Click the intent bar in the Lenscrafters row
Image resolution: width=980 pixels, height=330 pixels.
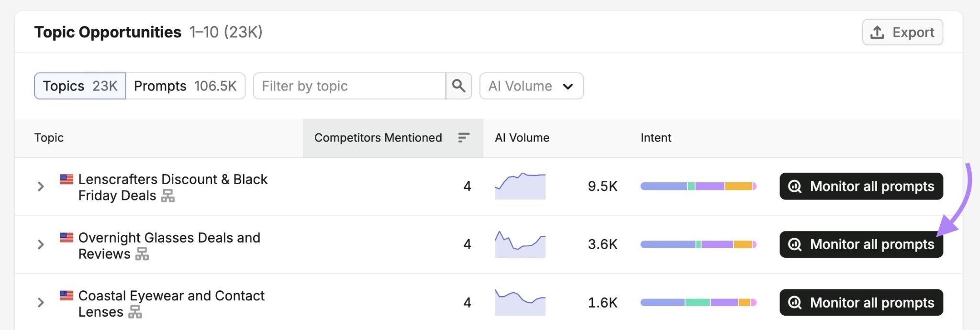[x=699, y=186]
